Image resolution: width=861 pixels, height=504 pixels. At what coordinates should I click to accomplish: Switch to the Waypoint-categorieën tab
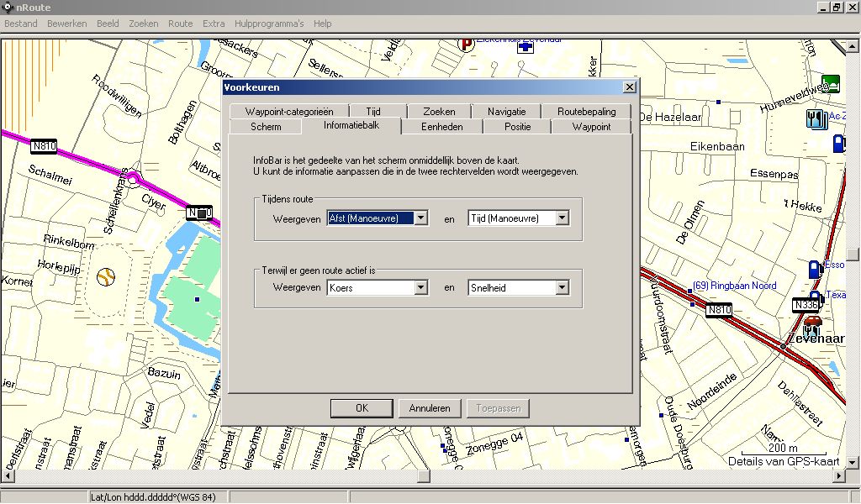pos(289,112)
